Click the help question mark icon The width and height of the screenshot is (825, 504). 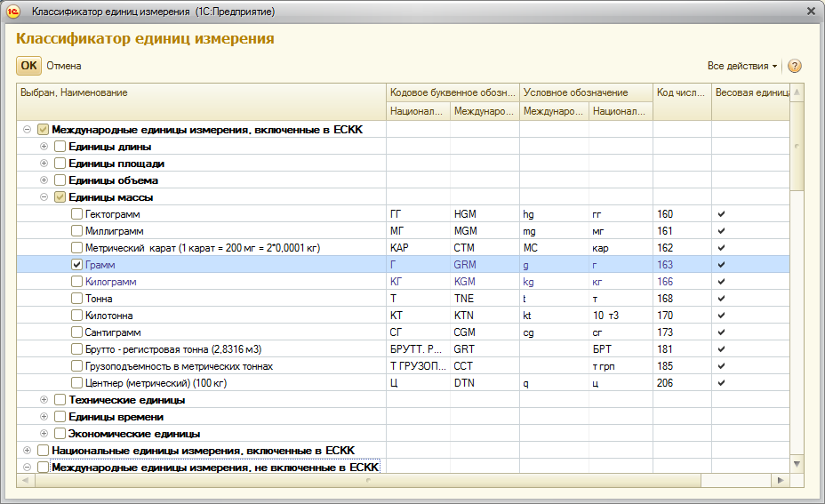pos(795,66)
